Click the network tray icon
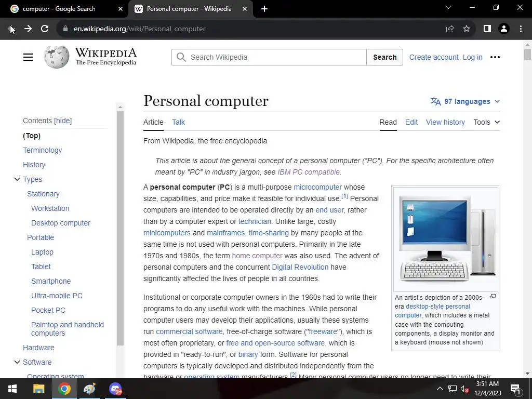 pos(453,389)
